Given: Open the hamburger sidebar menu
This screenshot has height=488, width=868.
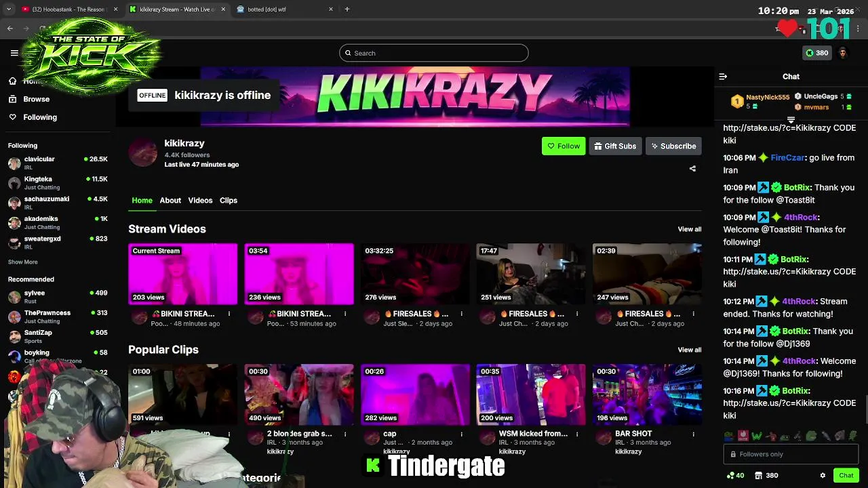Looking at the screenshot, I should click(14, 53).
